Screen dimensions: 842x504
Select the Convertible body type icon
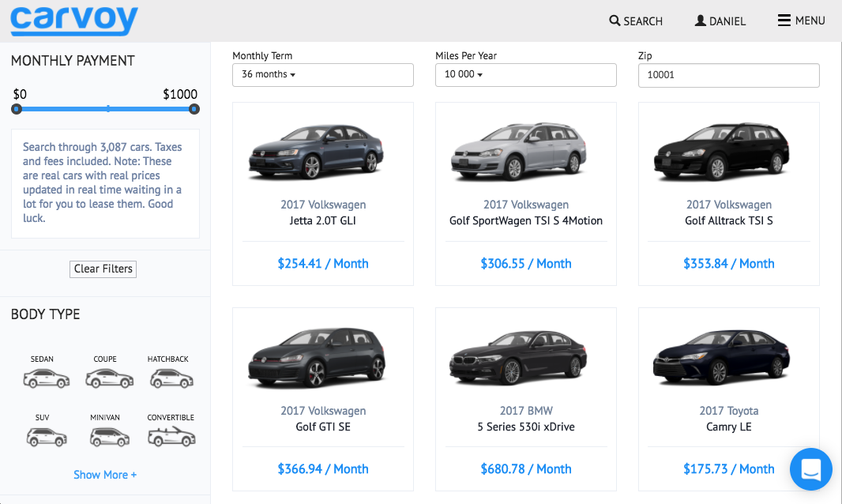(x=171, y=436)
